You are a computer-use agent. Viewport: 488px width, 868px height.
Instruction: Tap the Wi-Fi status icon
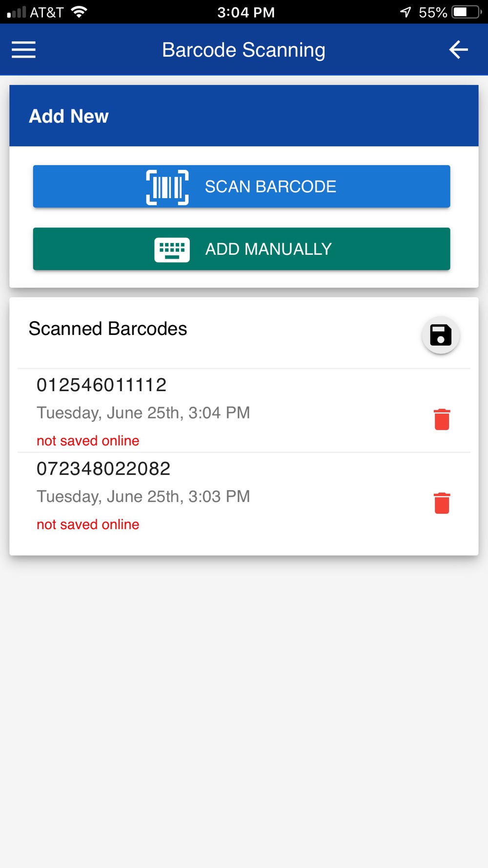tap(79, 12)
